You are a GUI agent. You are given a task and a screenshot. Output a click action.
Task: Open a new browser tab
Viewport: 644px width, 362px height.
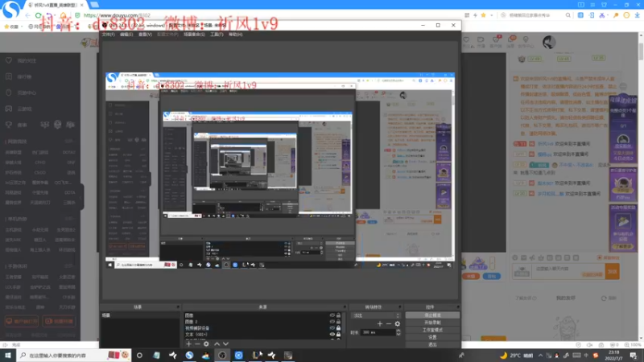(94, 5)
